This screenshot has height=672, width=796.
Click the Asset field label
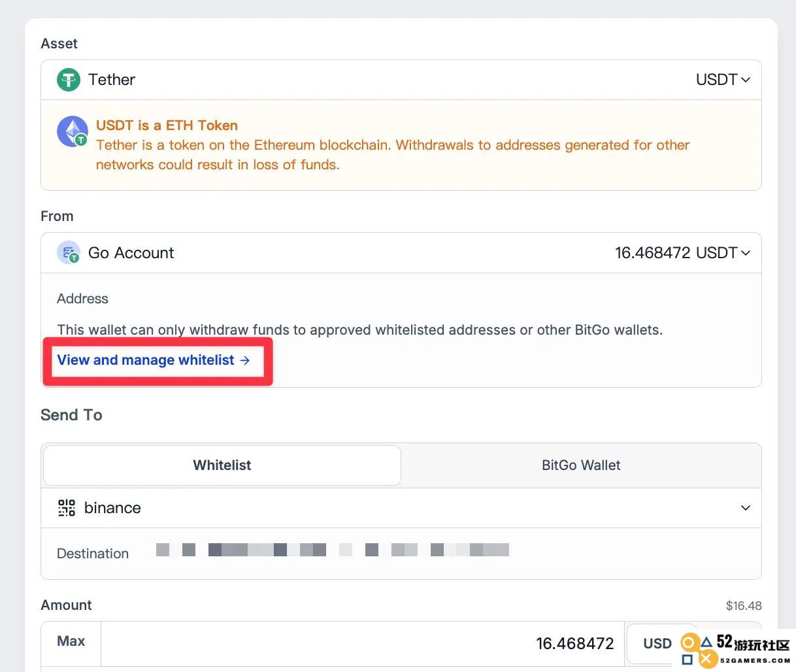click(x=59, y=44)
